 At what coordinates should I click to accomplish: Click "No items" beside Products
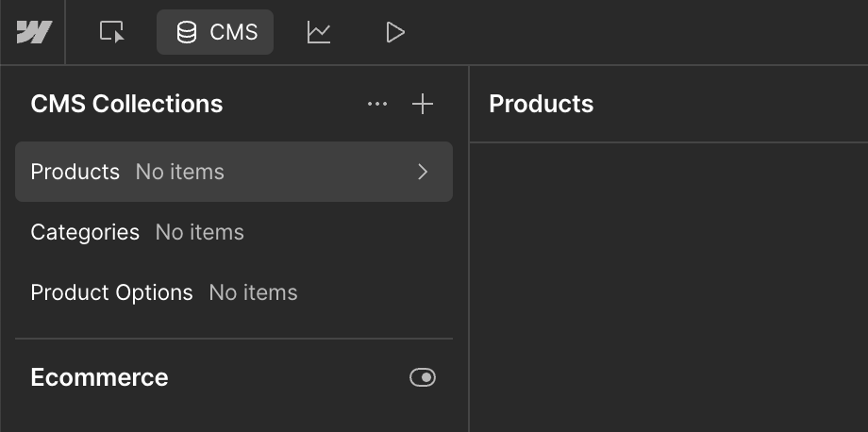180,172
